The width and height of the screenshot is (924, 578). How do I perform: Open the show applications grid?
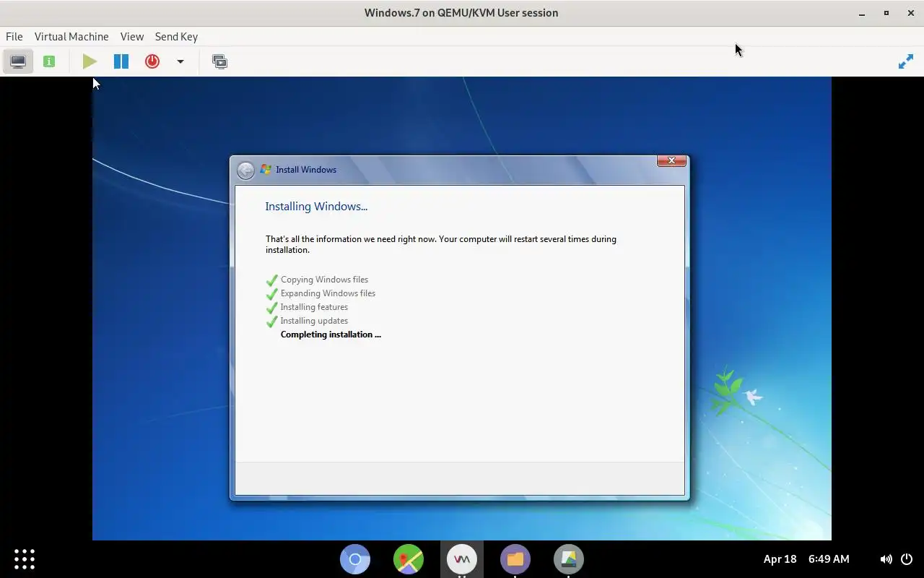pyautogui.click(x=25, y=559)
